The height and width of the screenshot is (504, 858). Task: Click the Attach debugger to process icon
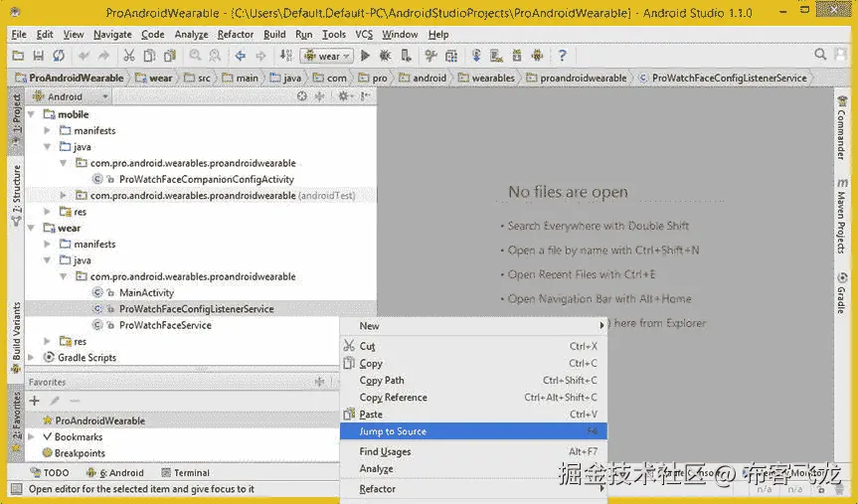(x=406, y=56)
